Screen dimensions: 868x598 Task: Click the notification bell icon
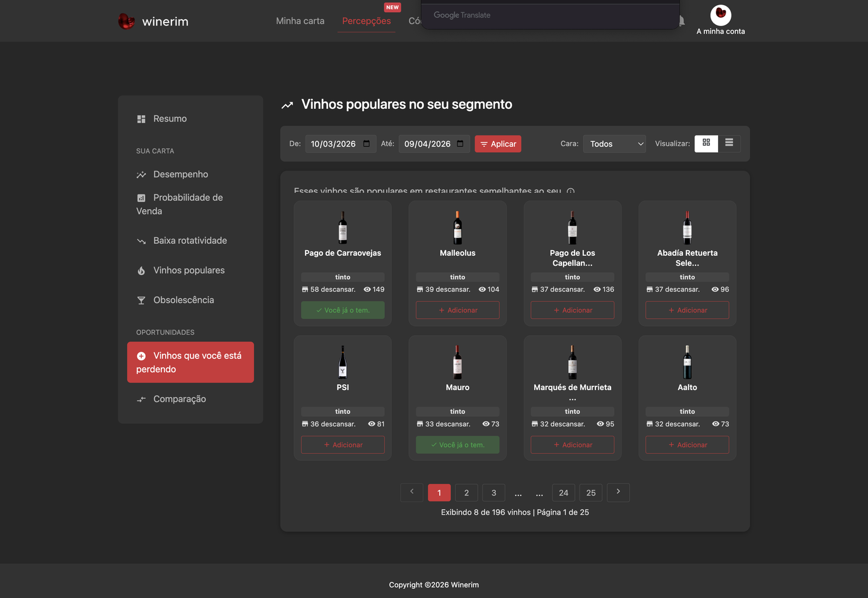pyautogui.click(x=682, y=21)
